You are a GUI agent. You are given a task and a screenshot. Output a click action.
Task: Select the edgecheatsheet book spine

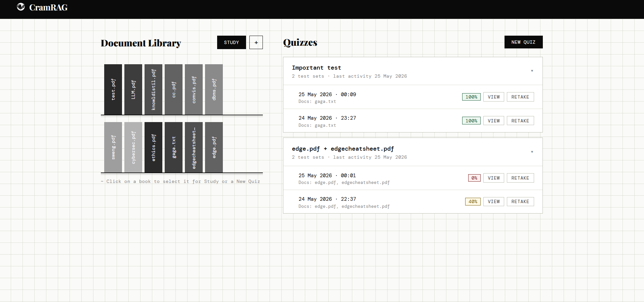[x=194, y=147]
